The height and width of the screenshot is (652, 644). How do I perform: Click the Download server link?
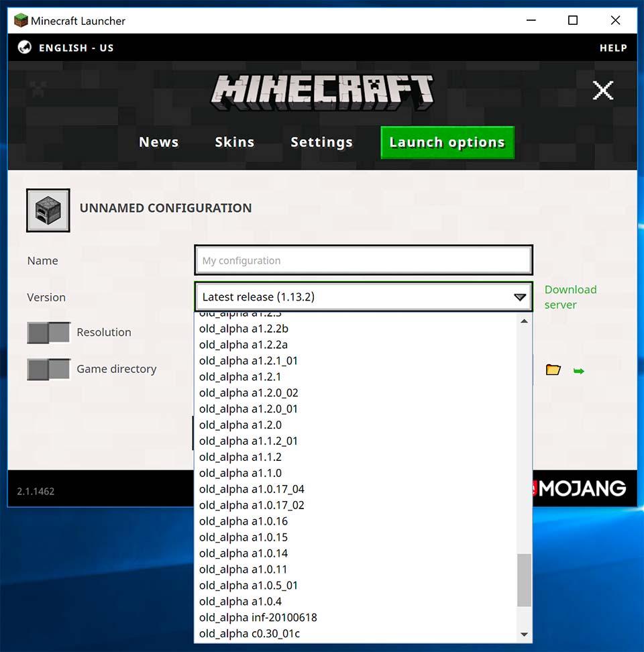570,297
